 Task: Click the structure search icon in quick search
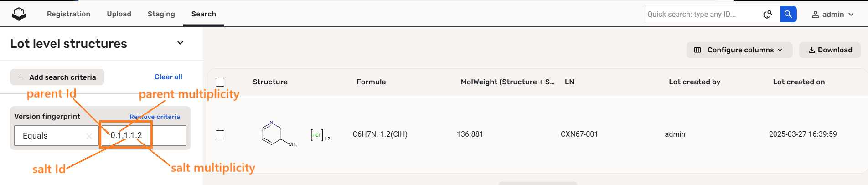pyautogui.click(x=768, y=15)
